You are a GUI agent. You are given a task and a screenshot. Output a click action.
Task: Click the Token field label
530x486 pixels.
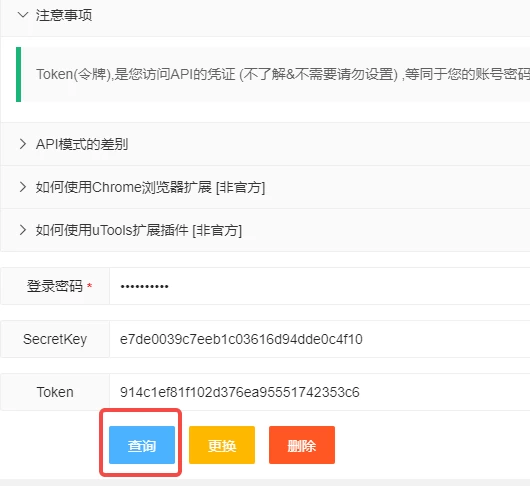(55, 392)
